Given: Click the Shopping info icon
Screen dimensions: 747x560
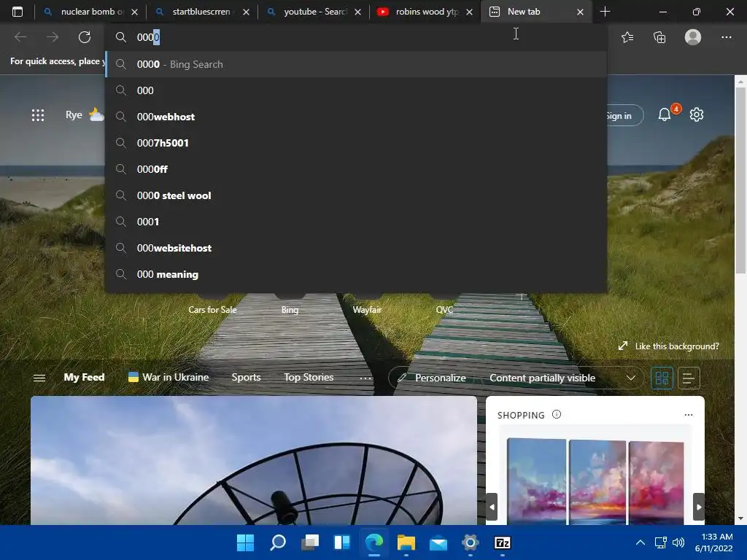Looking at the screenshot, I should [557, 414].
